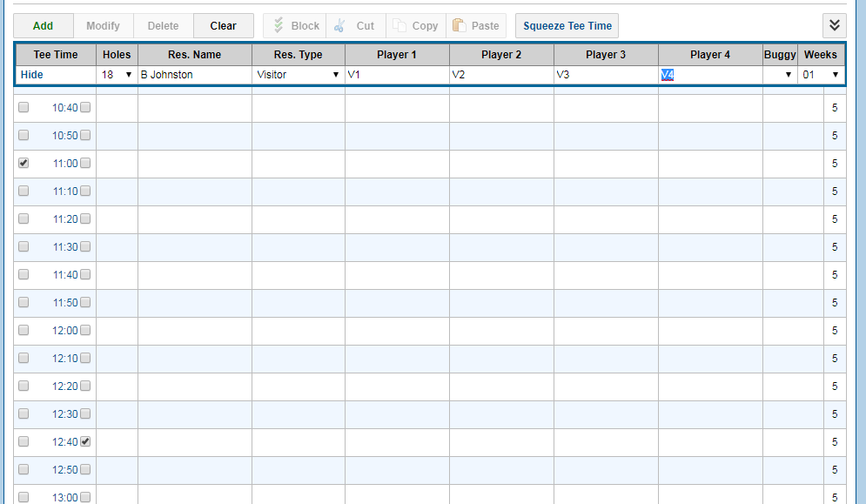Click the Player 1 field containing V1
The image size is (866, 504).
397,75
